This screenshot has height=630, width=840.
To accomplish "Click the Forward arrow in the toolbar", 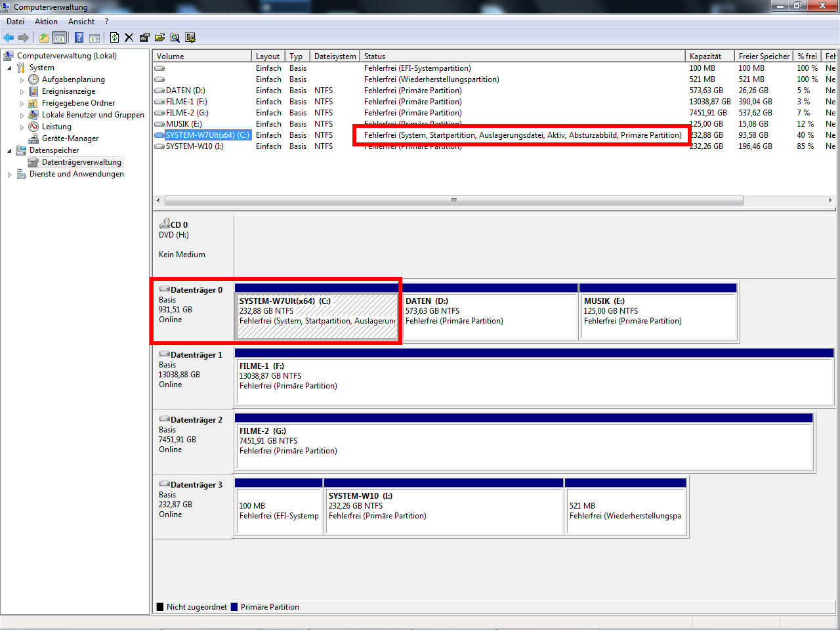I will pos(24,37).
